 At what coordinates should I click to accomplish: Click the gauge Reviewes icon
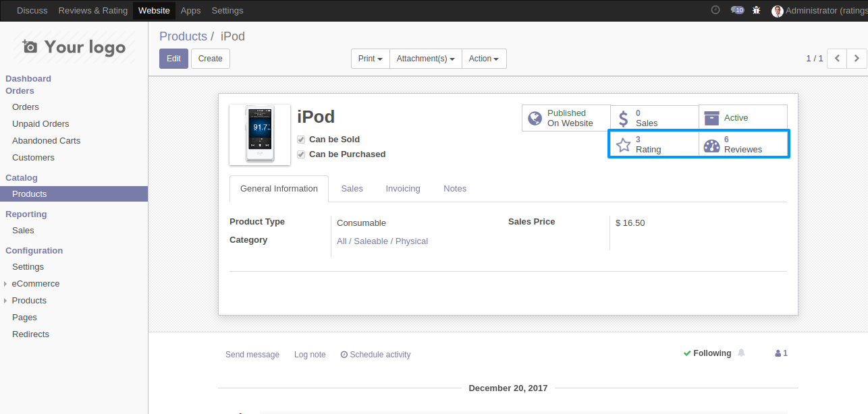pyautogui.click(x=711, y=145)
